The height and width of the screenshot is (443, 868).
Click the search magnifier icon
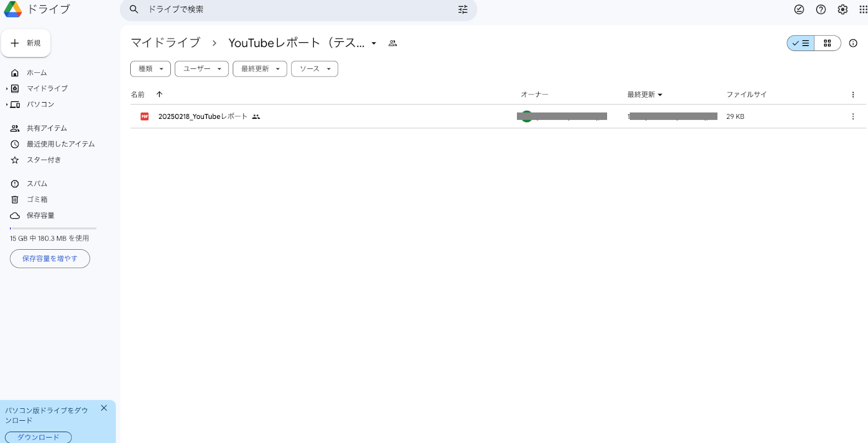[134, 9]
